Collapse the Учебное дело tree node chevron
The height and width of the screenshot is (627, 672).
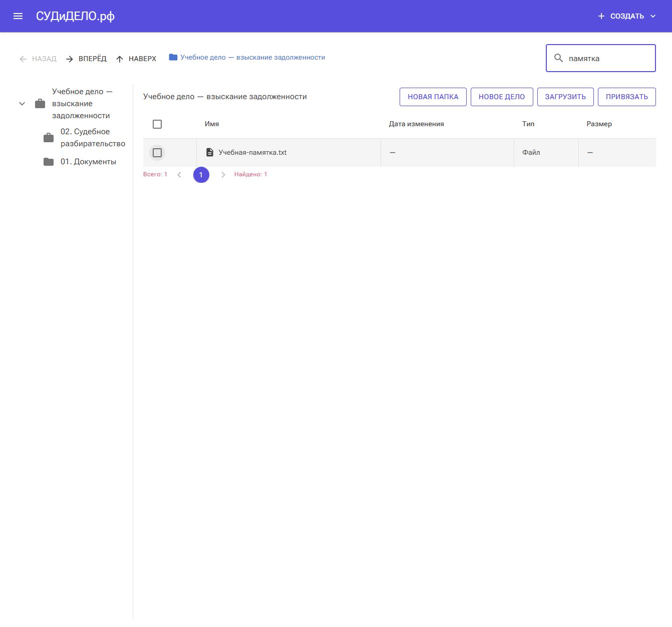click(22, 104)
